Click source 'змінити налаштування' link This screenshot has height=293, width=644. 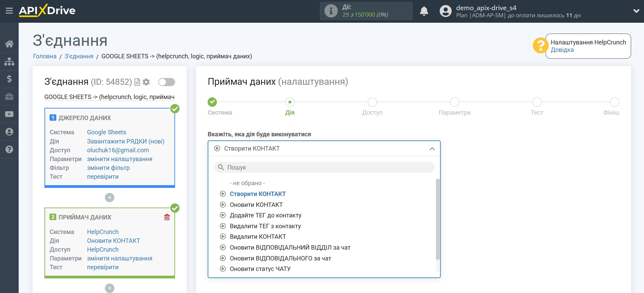119,159
